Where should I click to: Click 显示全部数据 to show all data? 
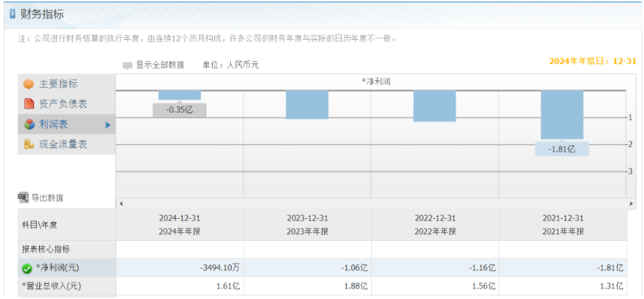pos(160,65)
